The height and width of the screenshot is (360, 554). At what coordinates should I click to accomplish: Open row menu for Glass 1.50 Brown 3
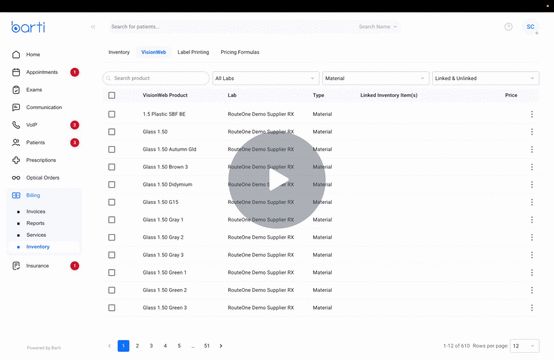(x=532, y=167)
